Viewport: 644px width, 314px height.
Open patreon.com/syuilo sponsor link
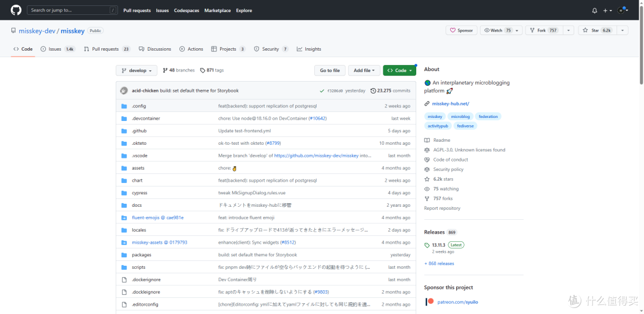[457, 301]
